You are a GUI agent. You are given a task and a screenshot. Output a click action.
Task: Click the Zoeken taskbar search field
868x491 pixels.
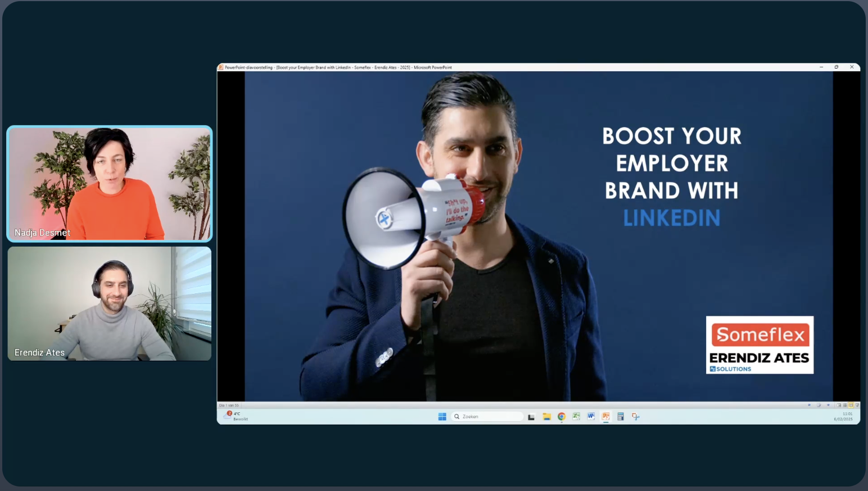click(x=487, y=416)
